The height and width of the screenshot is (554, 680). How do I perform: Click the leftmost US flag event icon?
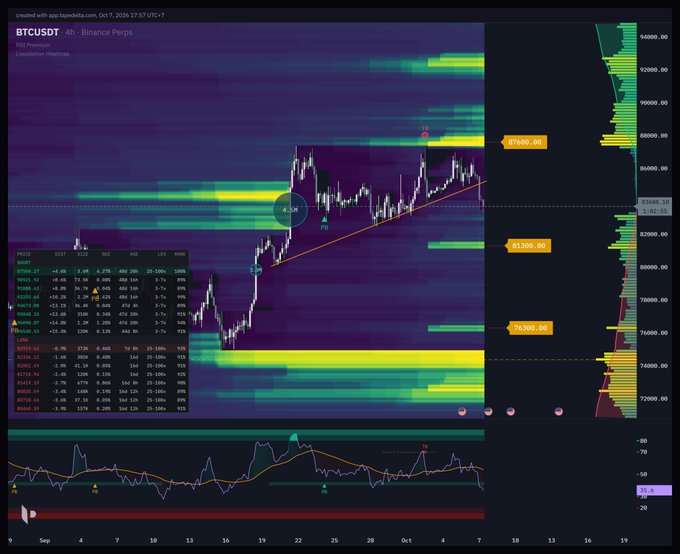tap(462, 411)
